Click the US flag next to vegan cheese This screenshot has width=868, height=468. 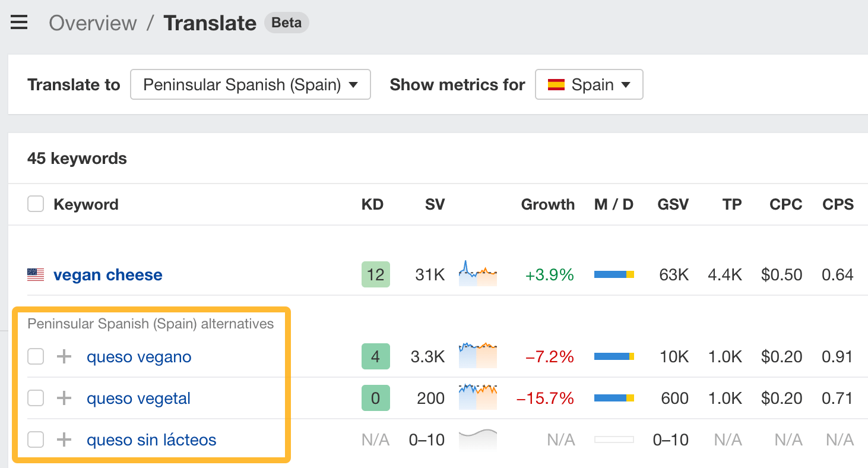coord(35,274)
